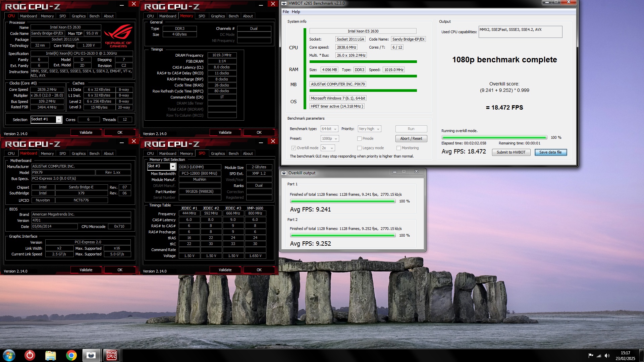Click OK in the Memory-tab CPU-Z window

point(259,132)
